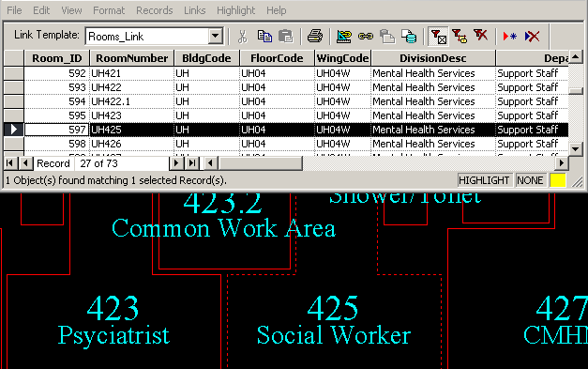Click the "425 Social Worker" room label in drawing

click(333, 320)
